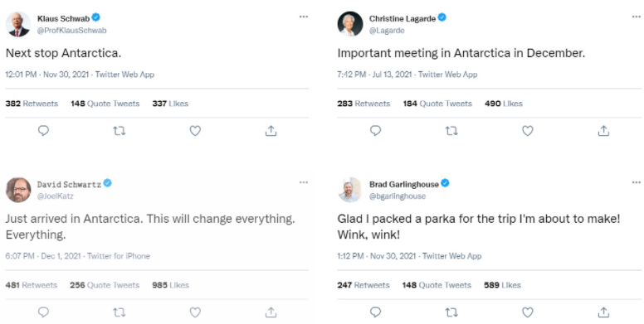Retweet Christine Lagarde's tweet

click(x=451, y=131)
